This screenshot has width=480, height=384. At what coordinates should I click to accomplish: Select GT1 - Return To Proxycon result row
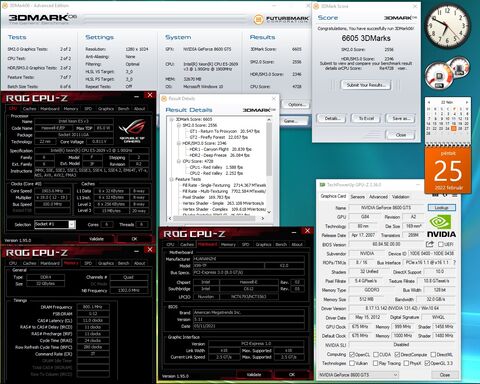pos(224,131)
